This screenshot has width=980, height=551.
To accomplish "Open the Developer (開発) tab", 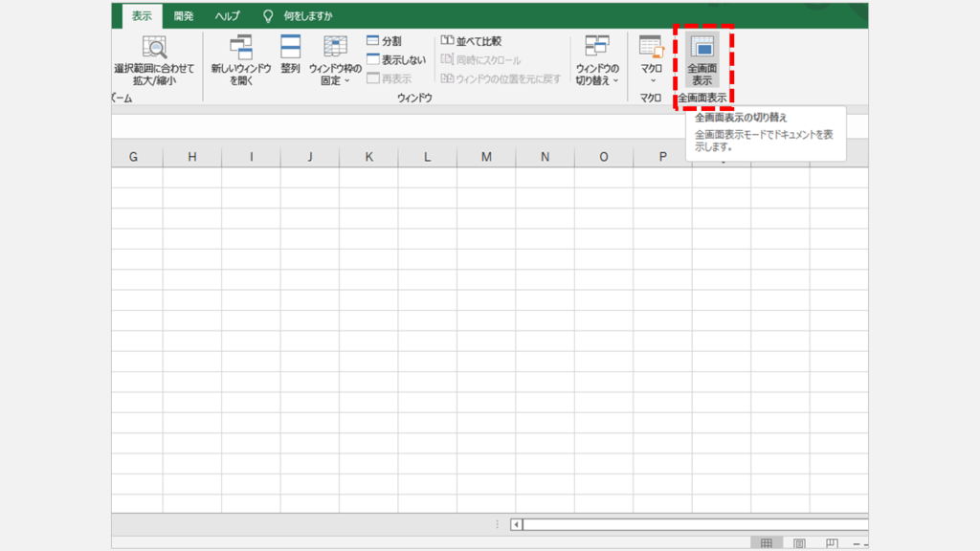I will coord(184,16).
